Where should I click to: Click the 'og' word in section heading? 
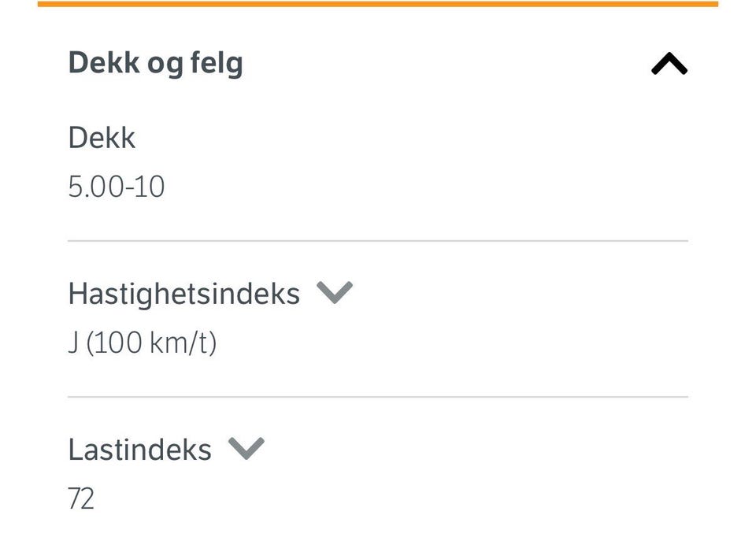[165, 65]
